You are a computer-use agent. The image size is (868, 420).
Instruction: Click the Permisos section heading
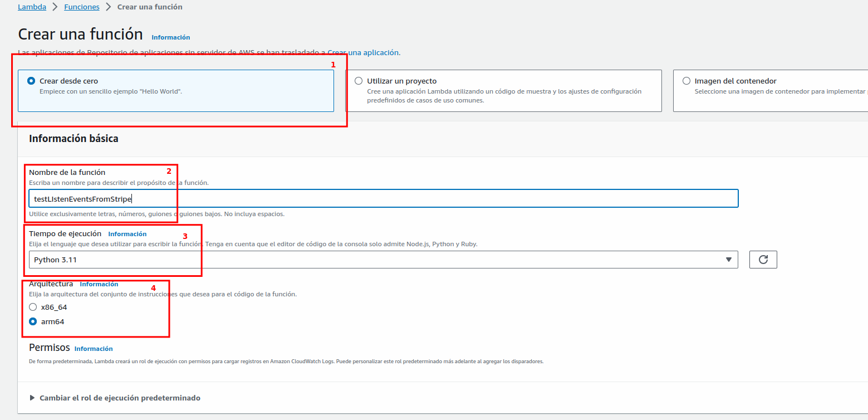50,348
